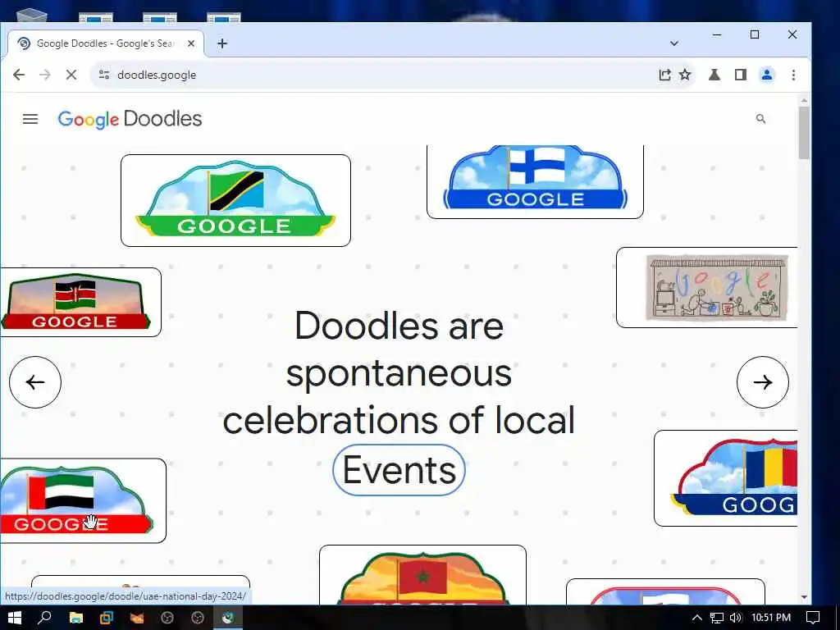Open the Romania flag doodle
The width and height of the screenshot is (840, 630).
(x=725, y=478)
